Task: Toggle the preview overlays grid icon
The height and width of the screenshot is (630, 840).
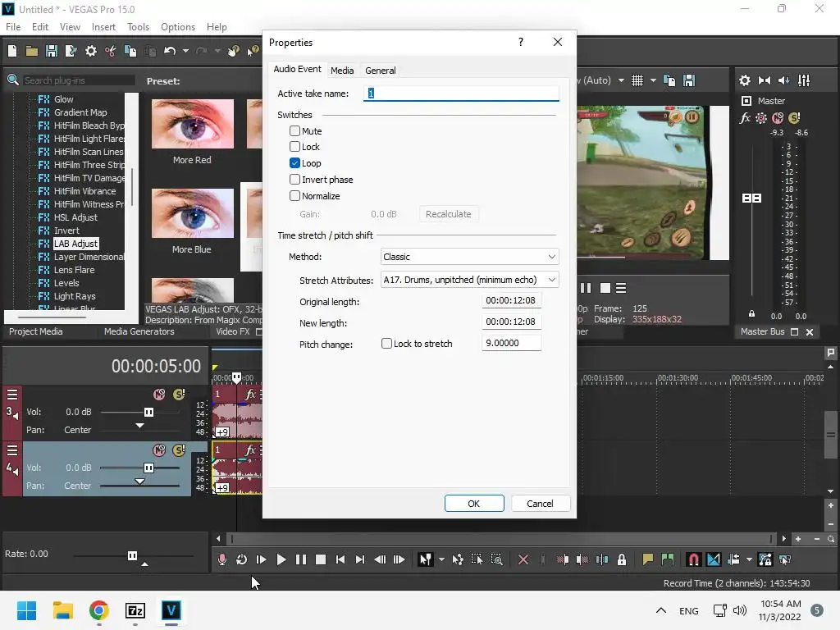Action: 637,80
